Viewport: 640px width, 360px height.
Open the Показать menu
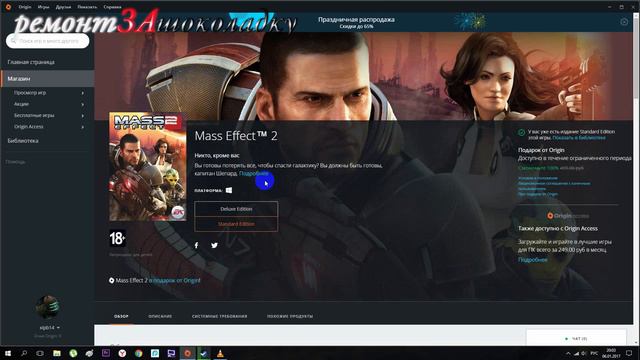87,7
